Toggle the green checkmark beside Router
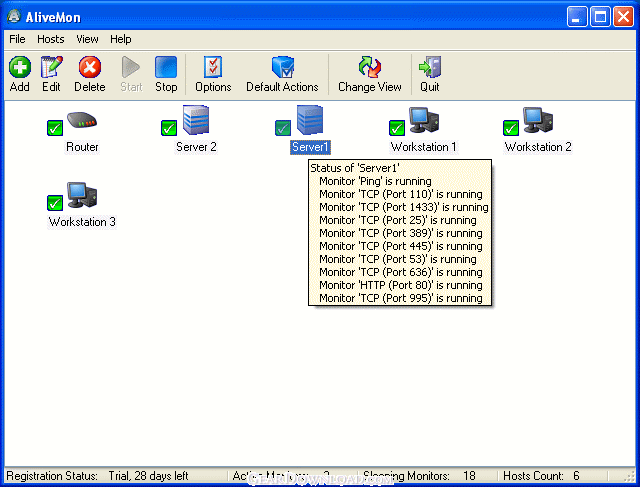The image size is (640, 487). (55, 128)
